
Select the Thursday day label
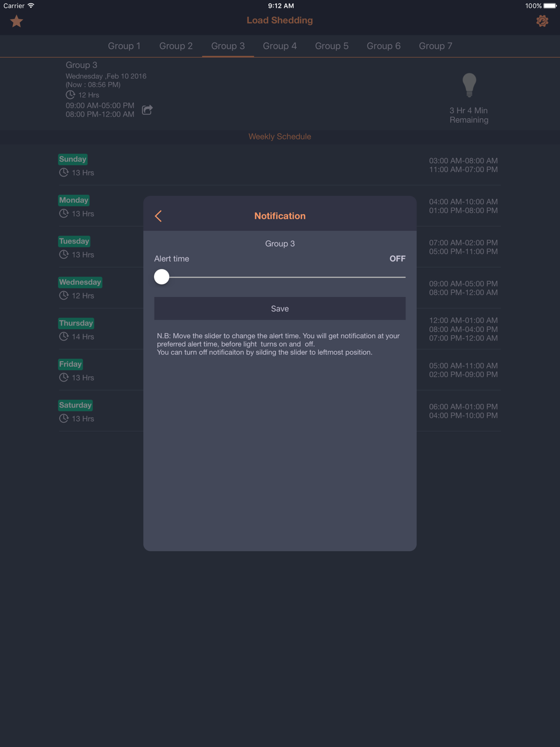click(76, 323)
